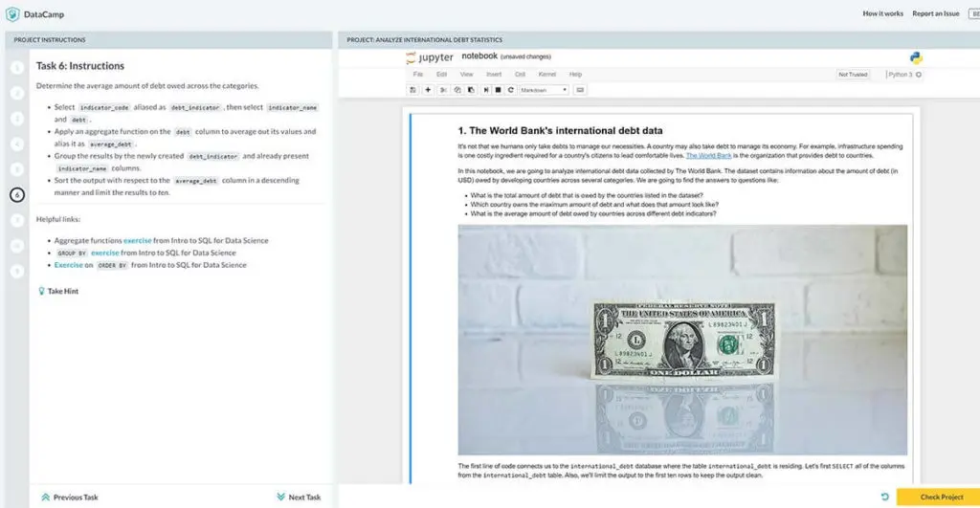This screenshot has height=508, width=980.
Task: Cut selected cell with the scissors icon
Action: tap(443, 90)
